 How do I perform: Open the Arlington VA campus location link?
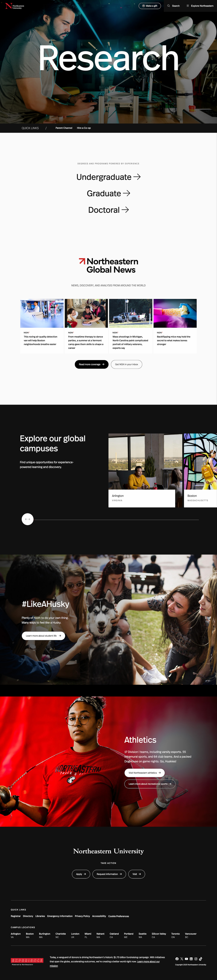click(16, 935)
